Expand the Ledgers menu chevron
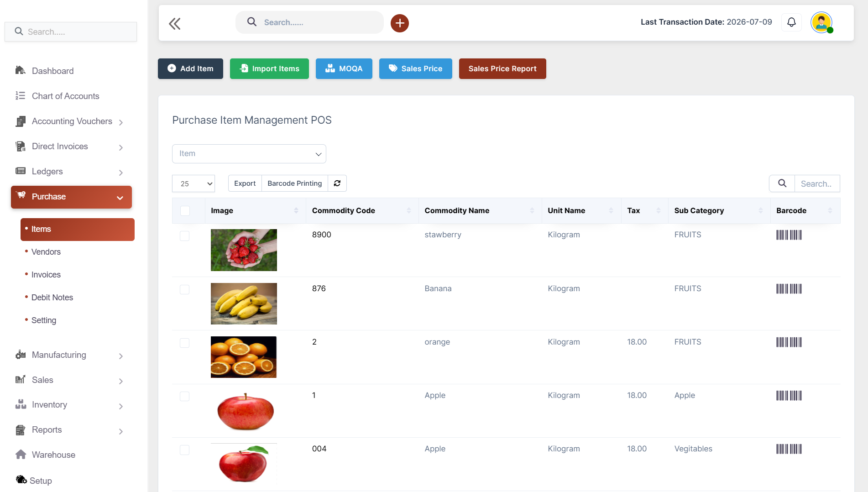The image size is (868, 492). point(121,173)
